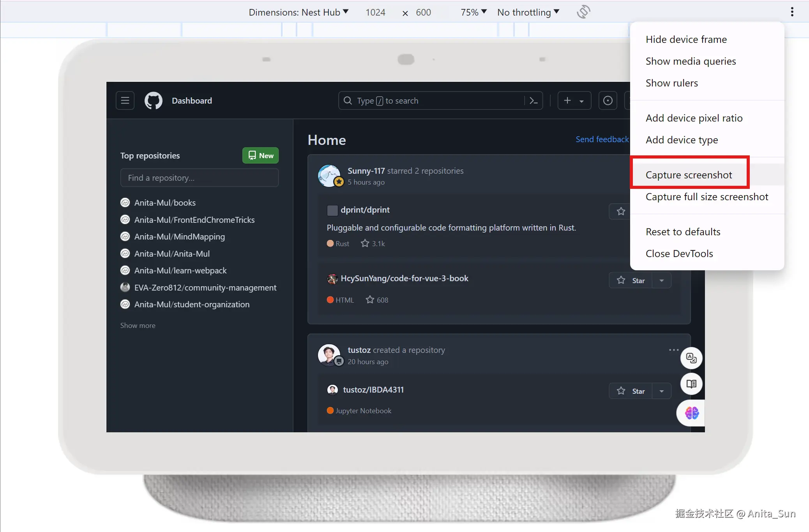Click the floating translate icon button
809x532 pixels.
click(x=691, y=358)
